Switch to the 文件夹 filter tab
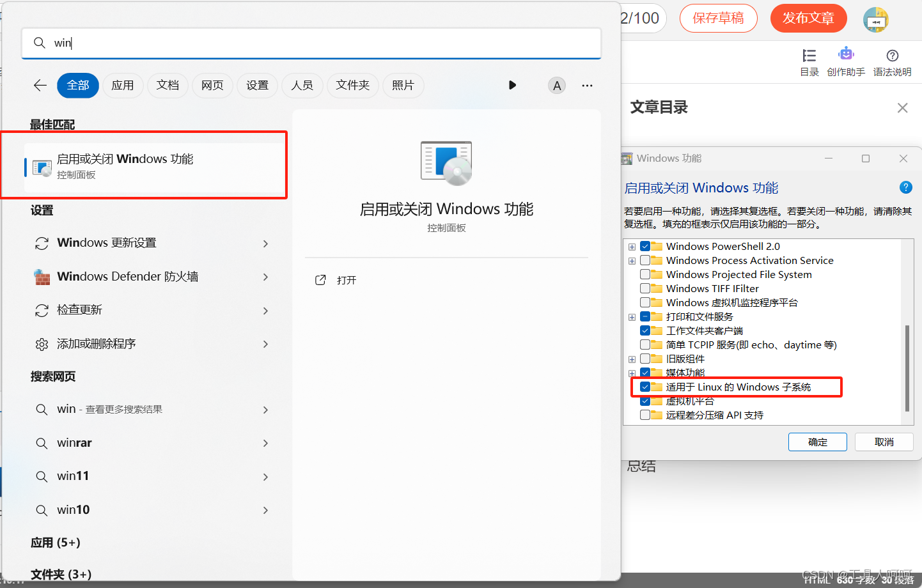Image resolution: width=922 pixels, height=588 pixels. [x=353, y=86]
